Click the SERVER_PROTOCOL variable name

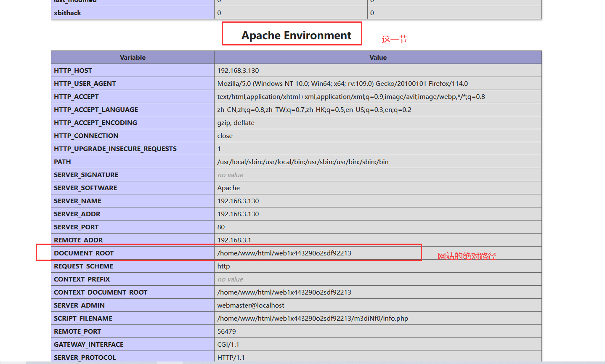point(85,357)
